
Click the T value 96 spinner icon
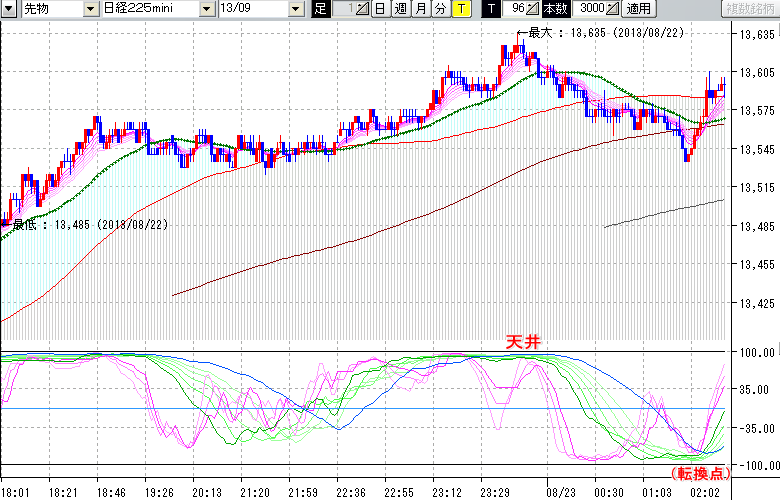point(532,9)
